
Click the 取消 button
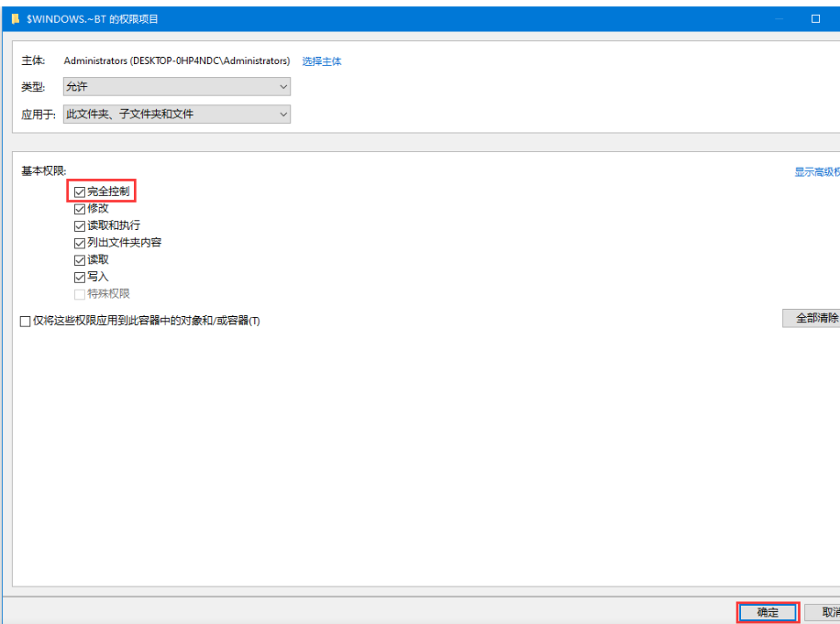pos(825,612)
